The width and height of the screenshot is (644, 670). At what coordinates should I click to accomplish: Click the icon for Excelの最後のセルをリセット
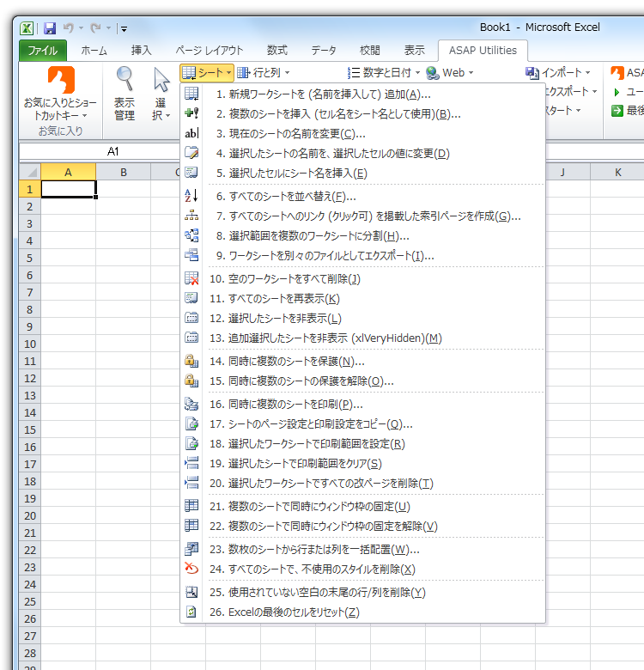(x=191, y=612)
